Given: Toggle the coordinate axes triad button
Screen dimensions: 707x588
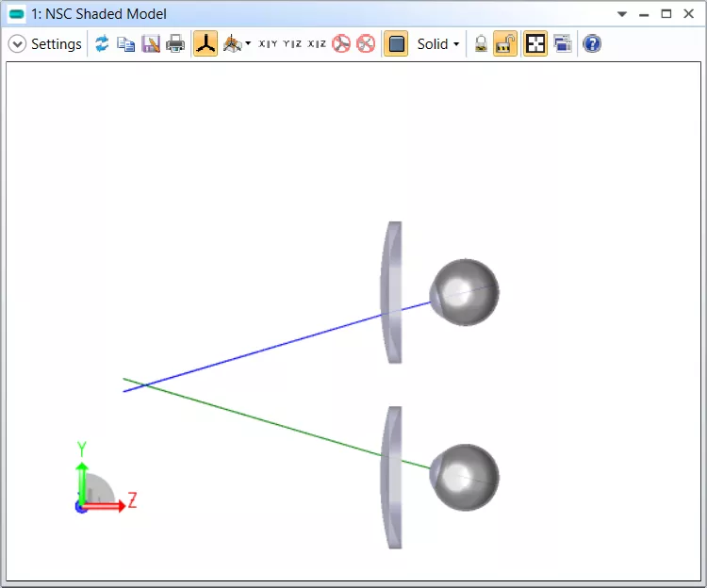Looking at the screenshot, I should (x=205, y=44).
